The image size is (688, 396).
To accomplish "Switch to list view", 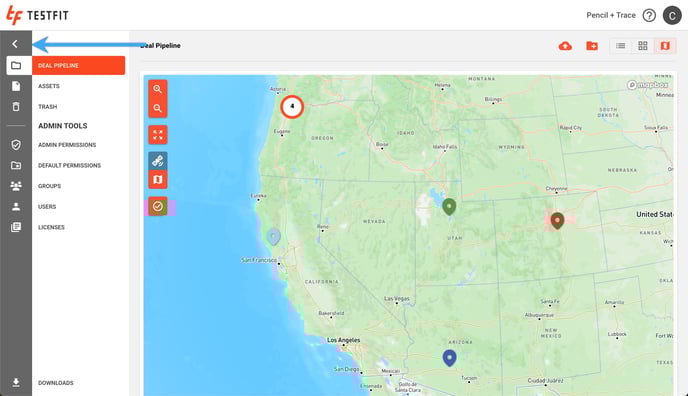I will point(620,46).
